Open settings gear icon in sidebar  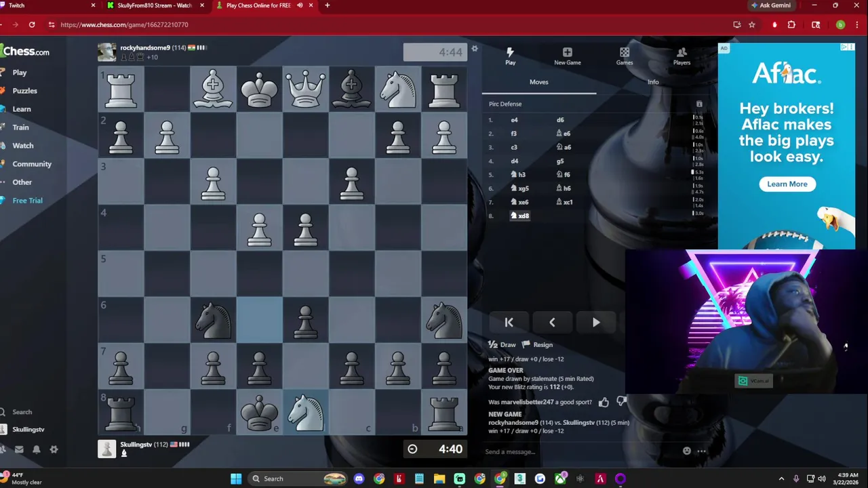click(54, 449)
